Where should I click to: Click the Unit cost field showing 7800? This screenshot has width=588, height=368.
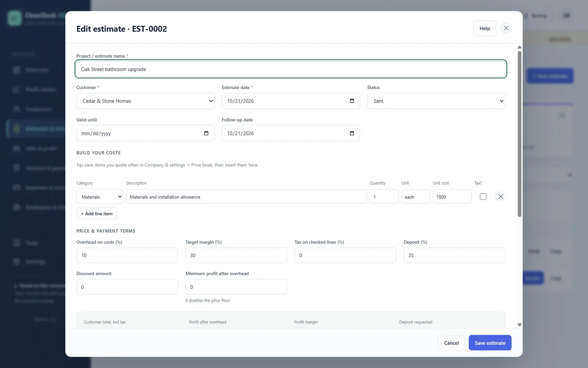452,197
